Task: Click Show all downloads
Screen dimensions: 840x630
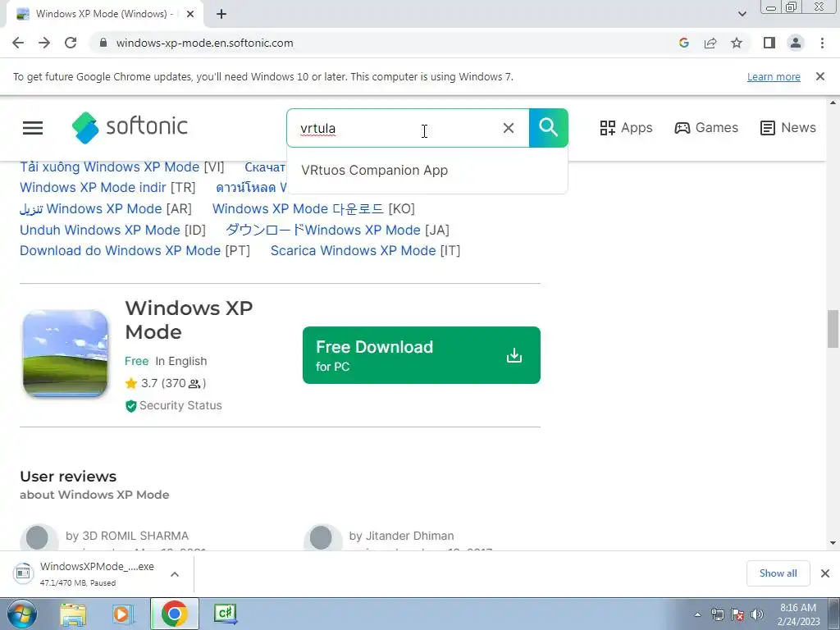Action: [x=778, y=573]
